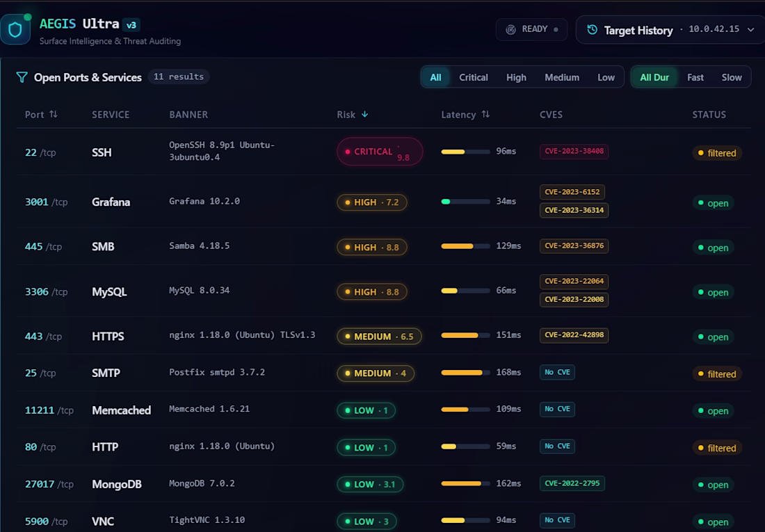Open CVE-2023-22064 tag
Viewport: 765px width, 532px height.
[x=574, y=281]
